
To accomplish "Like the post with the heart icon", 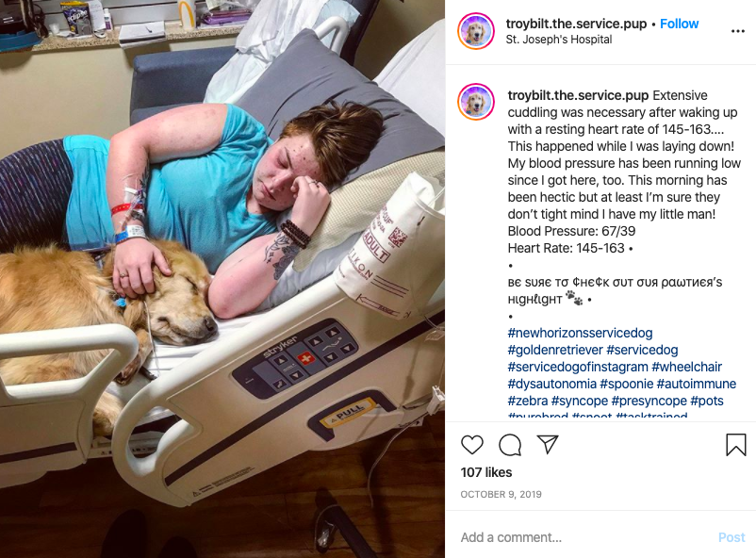I will [472, 445].
